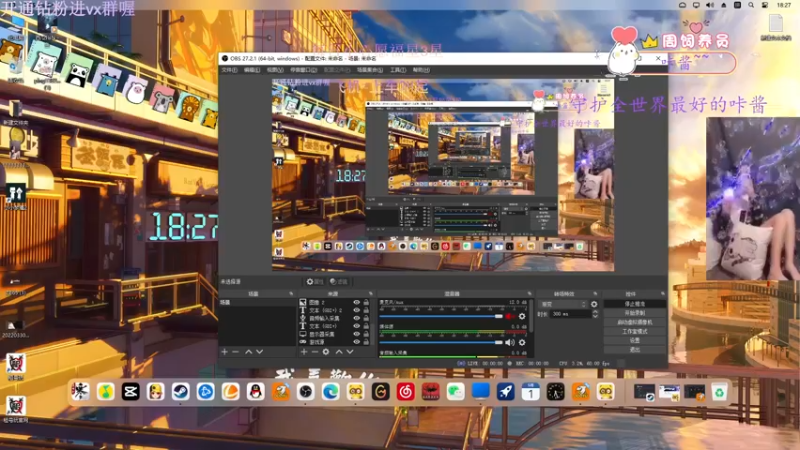Open the calendar icon in the dock
800x450 pixels.
[531, 392]
